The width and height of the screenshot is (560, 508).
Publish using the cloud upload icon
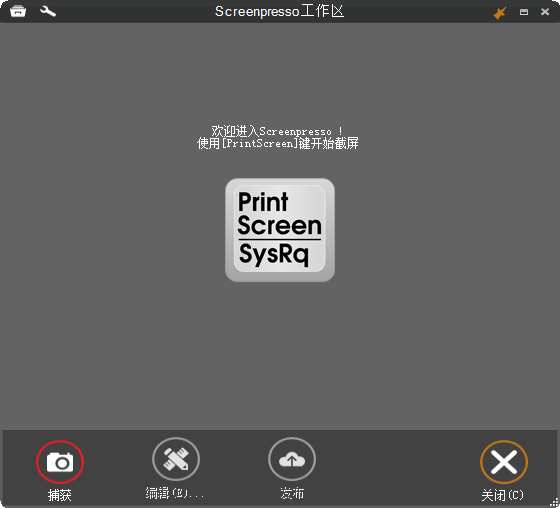292,459
